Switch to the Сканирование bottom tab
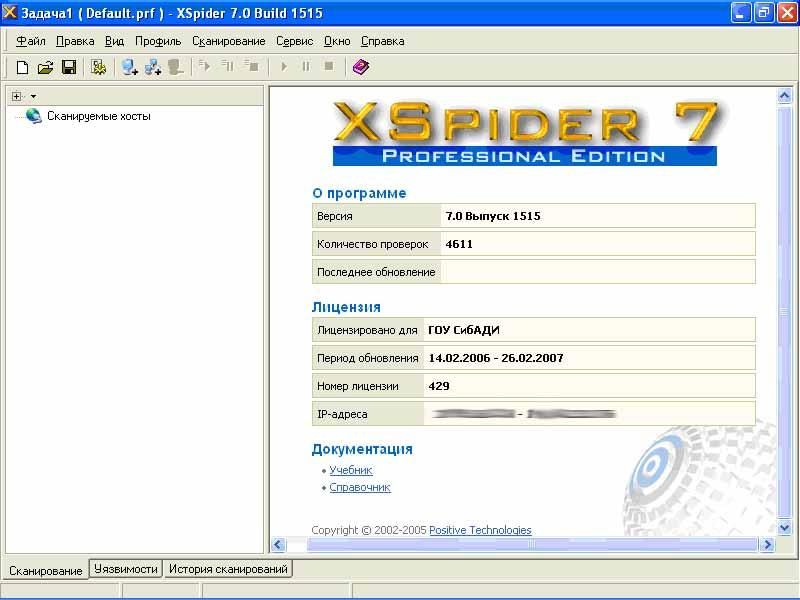 [x=45, y=570]
